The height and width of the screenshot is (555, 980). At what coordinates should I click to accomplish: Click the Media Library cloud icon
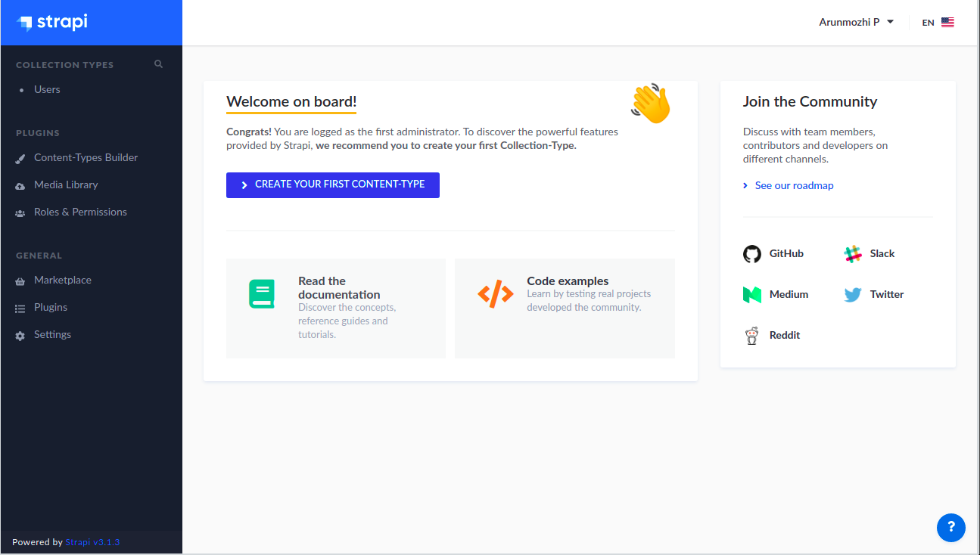pyautogui.click(x=20, y=186)
